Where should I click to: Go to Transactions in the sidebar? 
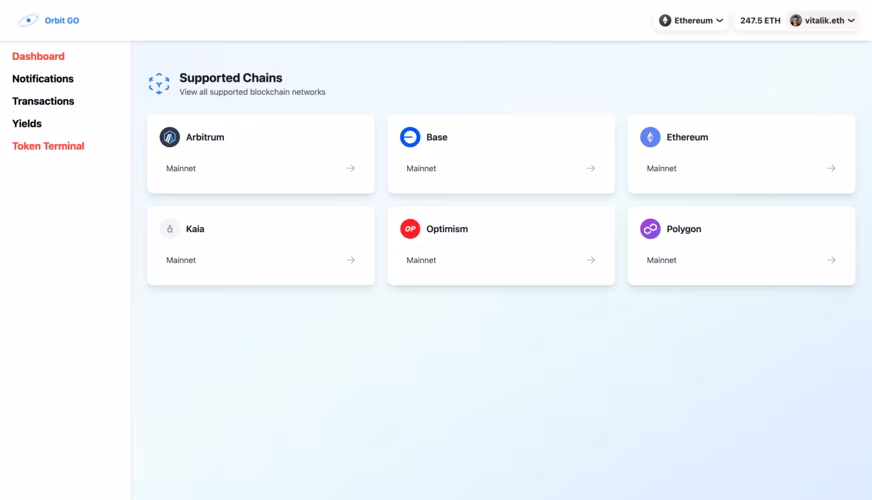pyautogui.click(x=43, y=101)
